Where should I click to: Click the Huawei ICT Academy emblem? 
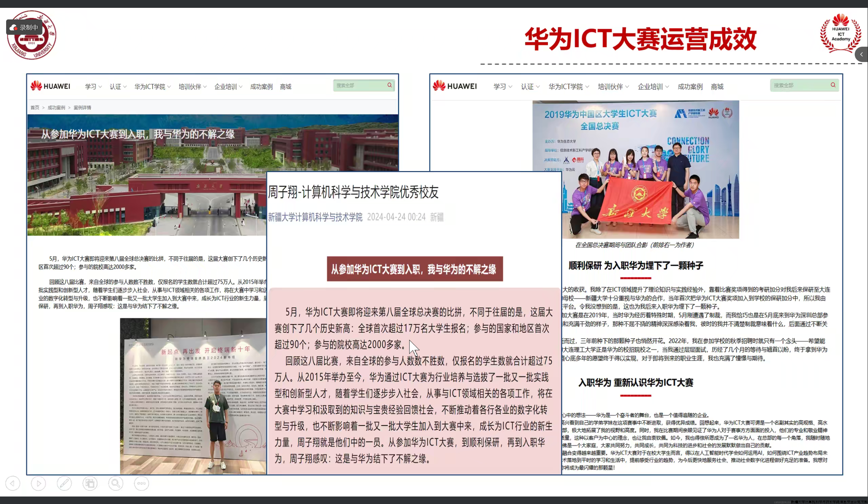tap(840, 33)
